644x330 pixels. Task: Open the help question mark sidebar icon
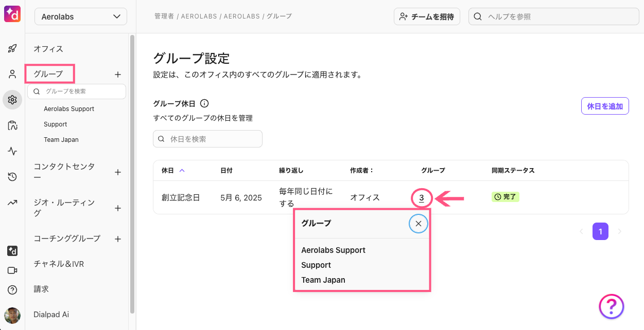click(x=12, y=289)
